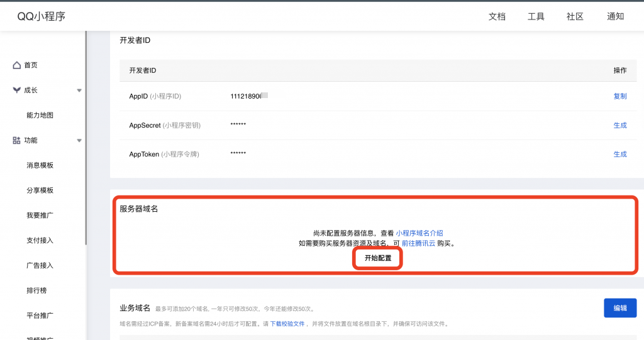This screenshot has height=340, width=644.
Task: Click the home icon beside 首页
Action: coord(17,65)
